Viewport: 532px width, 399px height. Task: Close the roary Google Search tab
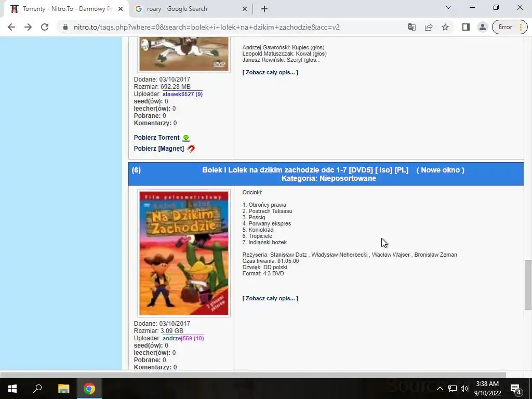[245, 9]
